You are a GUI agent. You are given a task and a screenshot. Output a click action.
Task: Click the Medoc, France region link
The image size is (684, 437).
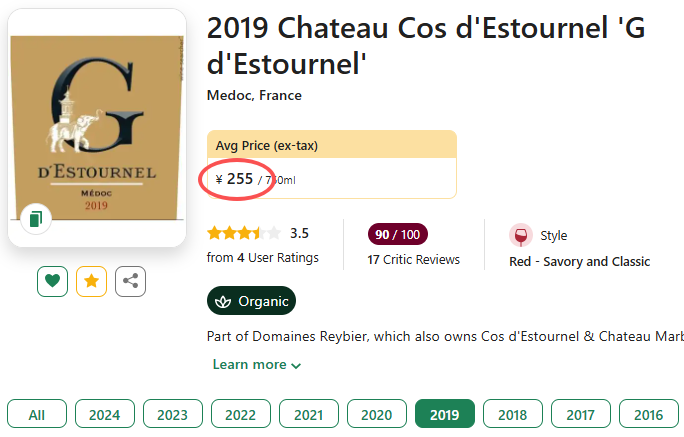click(254, 96)
